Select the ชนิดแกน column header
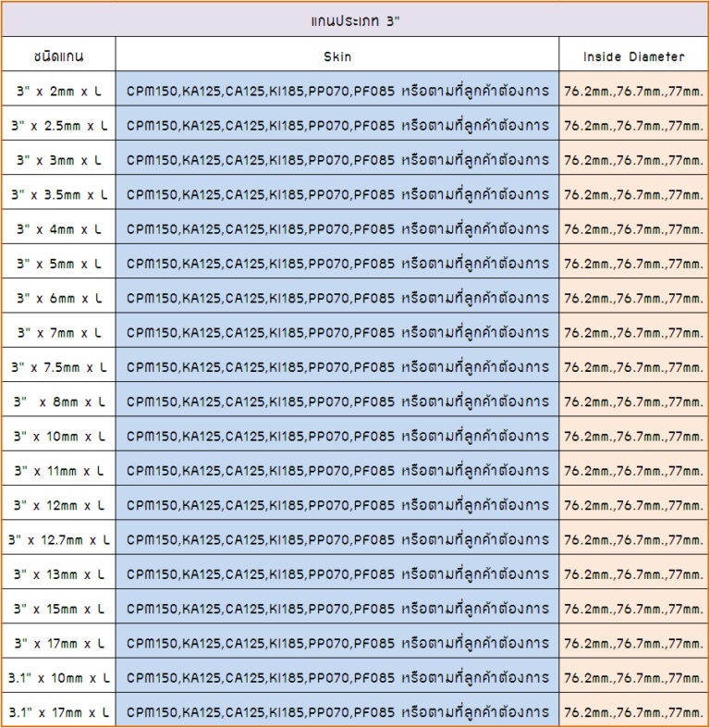 tap(59, 55)
